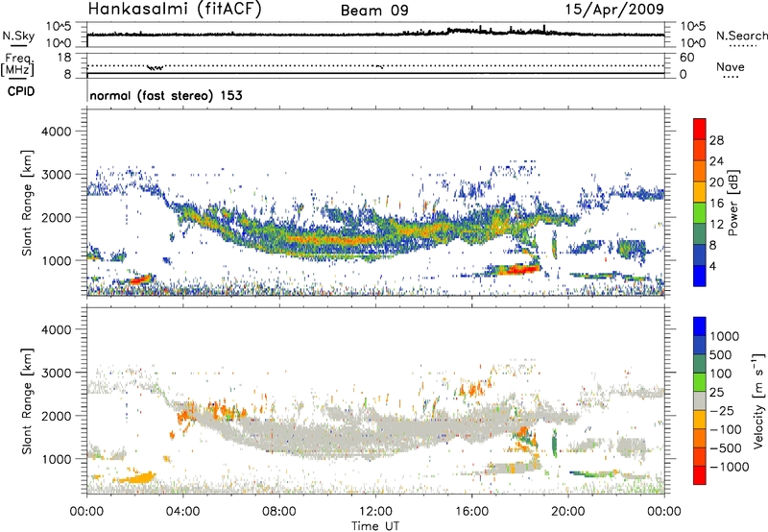Click the -25 velocity colorbar label
The height and width of the screenshot is (532, 768).
[724, 410]
